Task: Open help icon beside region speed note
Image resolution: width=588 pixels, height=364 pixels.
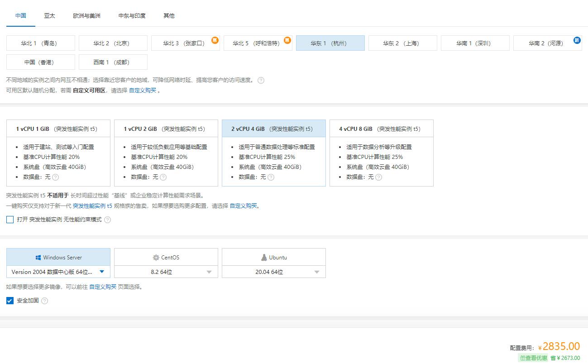Action: (261, 80)
